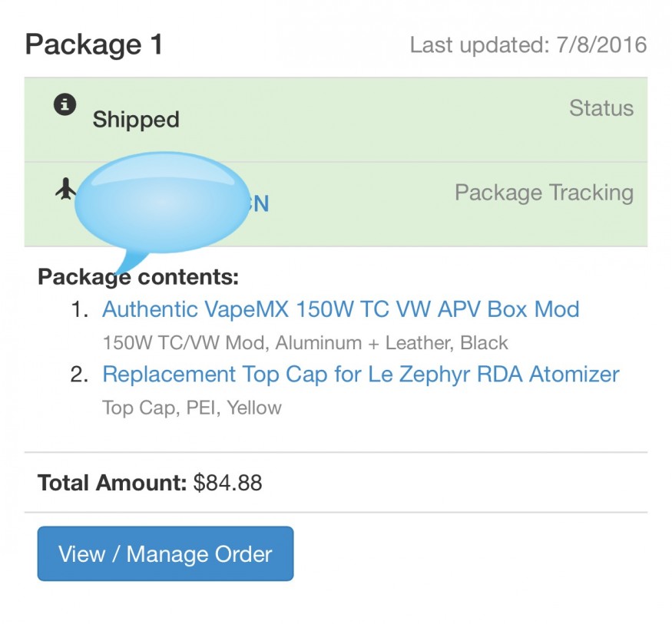The width and height of the screenshot is (672, 624).
Task: Click the $84.88 total value
Action: (227, 483)
